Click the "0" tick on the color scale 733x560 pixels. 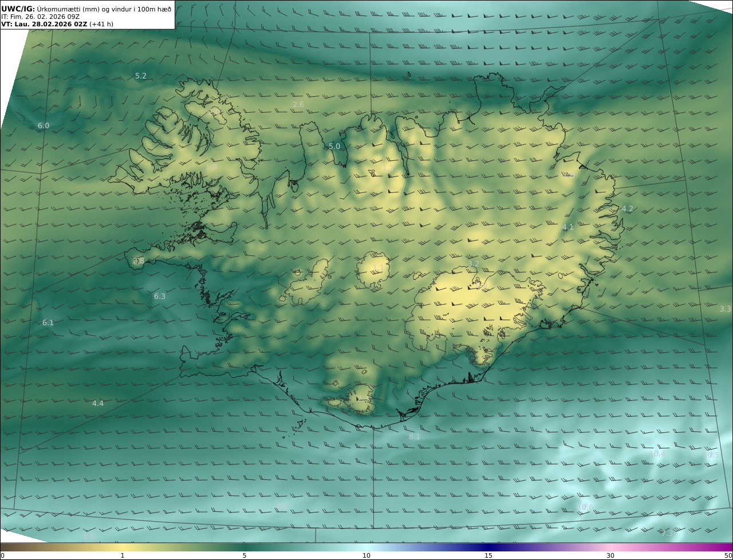(x=2, y=555)
